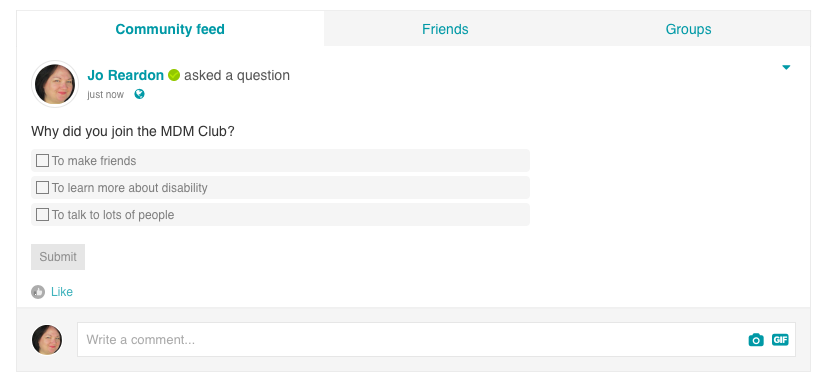Screen dimensions: 824x375
Task: Open Jo Reardon's profile picture on the post
Action: coord(55,84)
